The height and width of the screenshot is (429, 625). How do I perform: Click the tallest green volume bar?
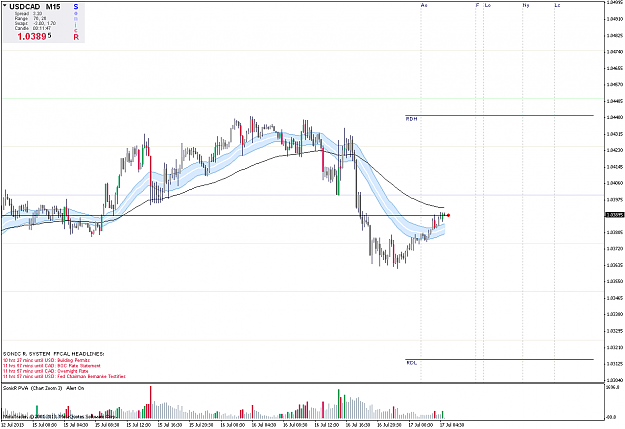click(339, 403)
